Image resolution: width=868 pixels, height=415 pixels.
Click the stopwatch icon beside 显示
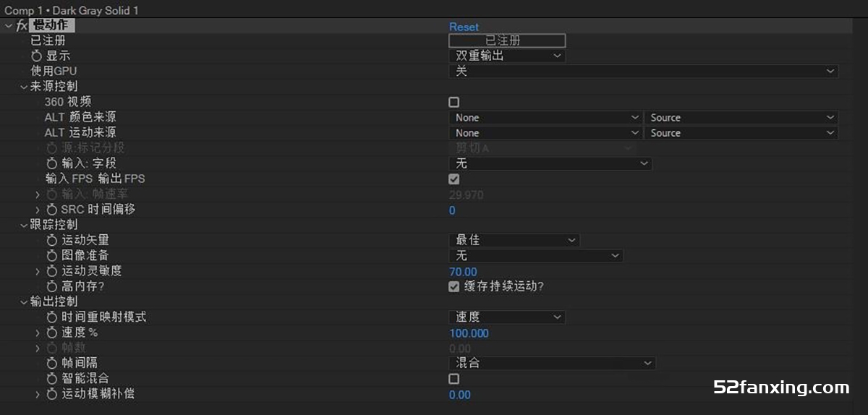[37, 56]
